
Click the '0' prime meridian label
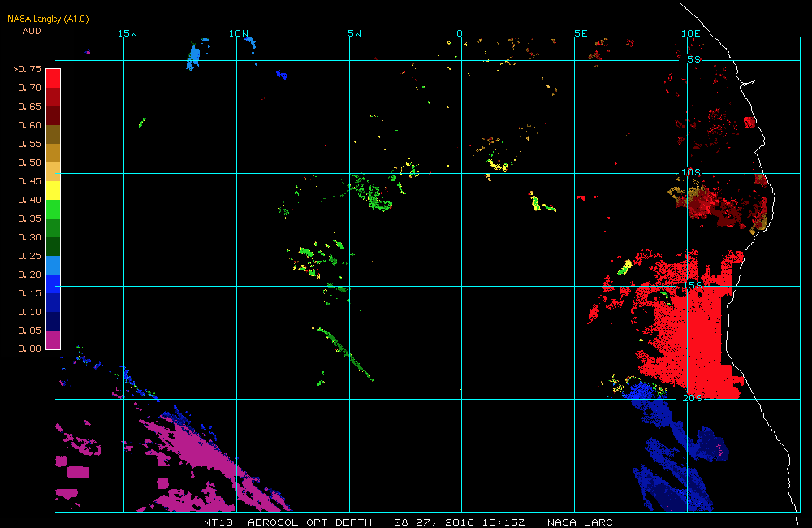pos(460,33)
